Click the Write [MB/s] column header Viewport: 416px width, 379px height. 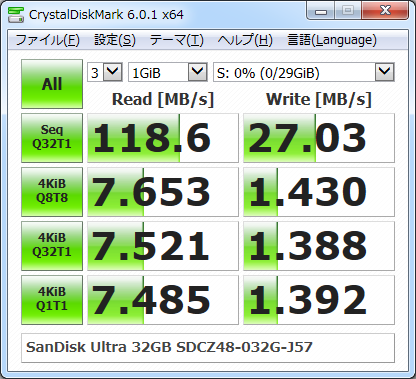click(x=319, y=99)
